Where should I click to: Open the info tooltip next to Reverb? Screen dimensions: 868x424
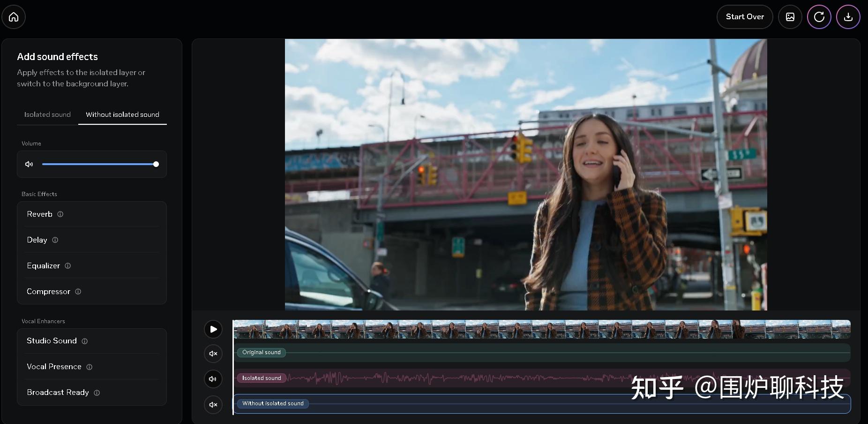(x=60, y=214)
